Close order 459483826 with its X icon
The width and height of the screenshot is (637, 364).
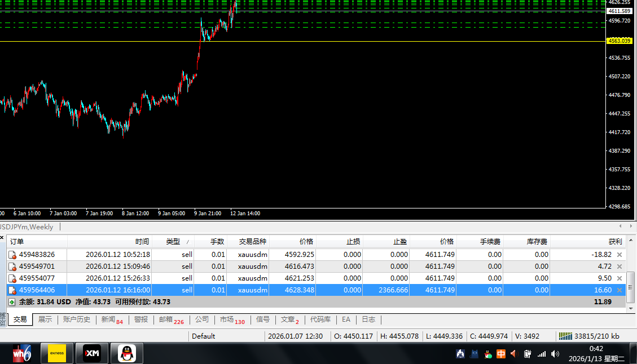620,255
